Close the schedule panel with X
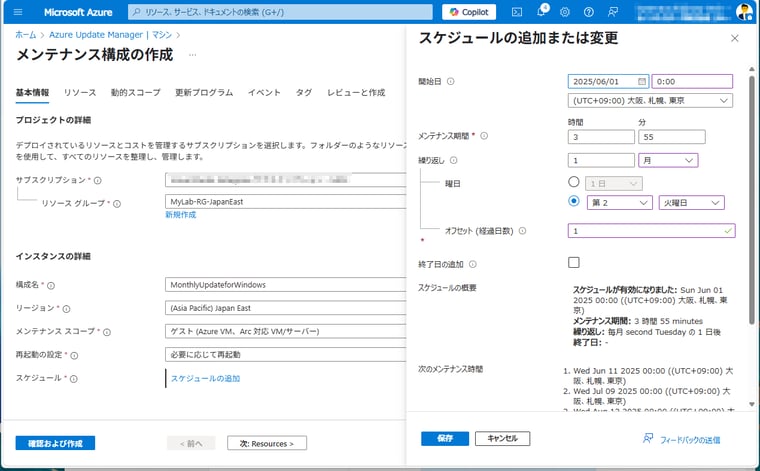Screen dimensions: 760x471 point(734,38)
